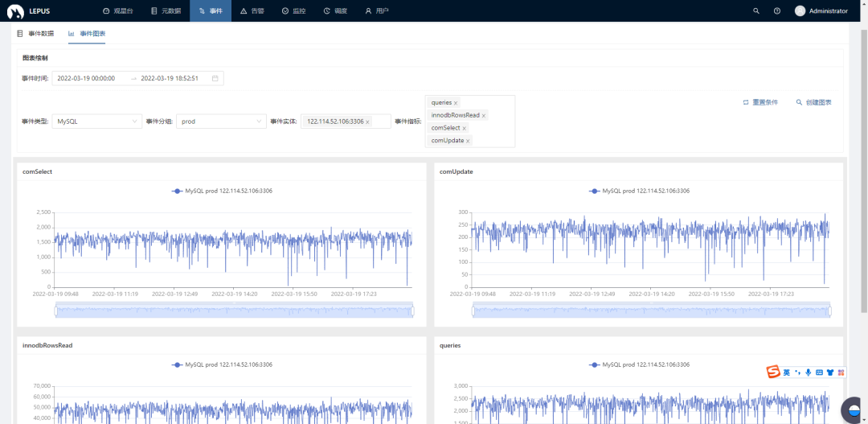
Task: Click the microphone icon in IME bar
Action: click(809, 373)
